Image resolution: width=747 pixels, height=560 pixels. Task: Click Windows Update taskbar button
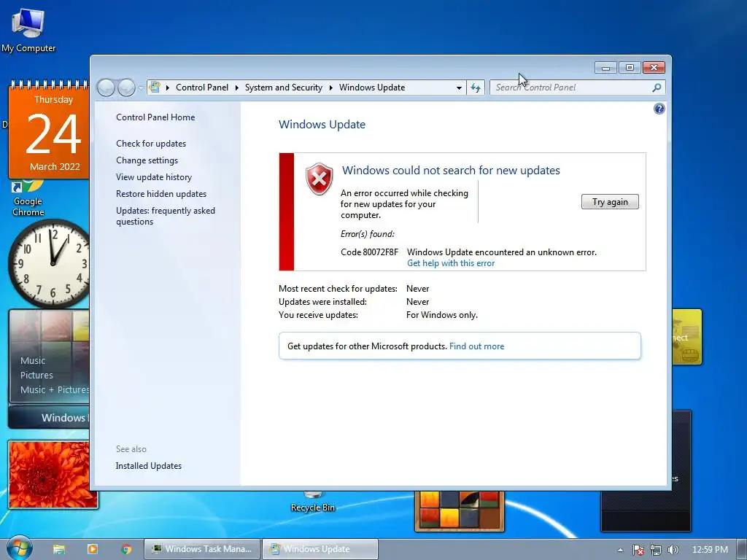(x=320, y=549)
